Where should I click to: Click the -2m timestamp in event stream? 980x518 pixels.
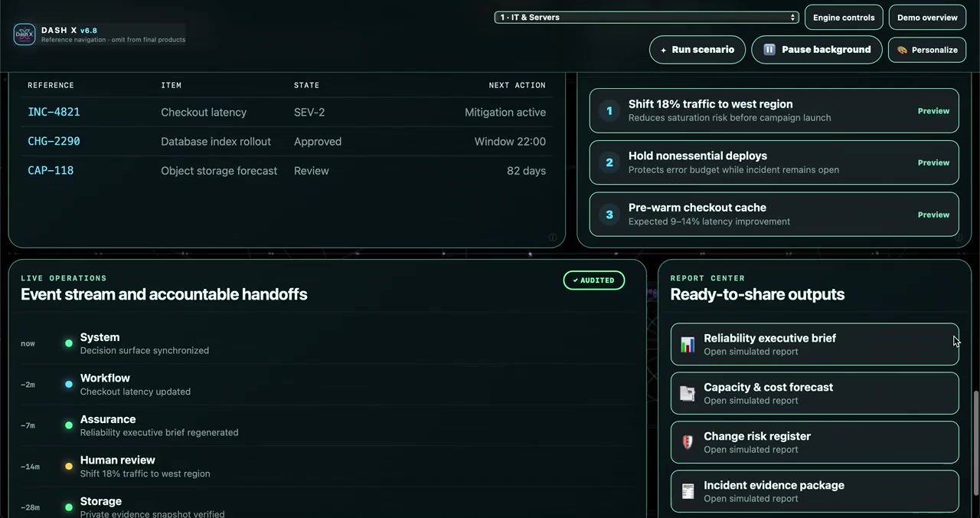tap(28, 385)
